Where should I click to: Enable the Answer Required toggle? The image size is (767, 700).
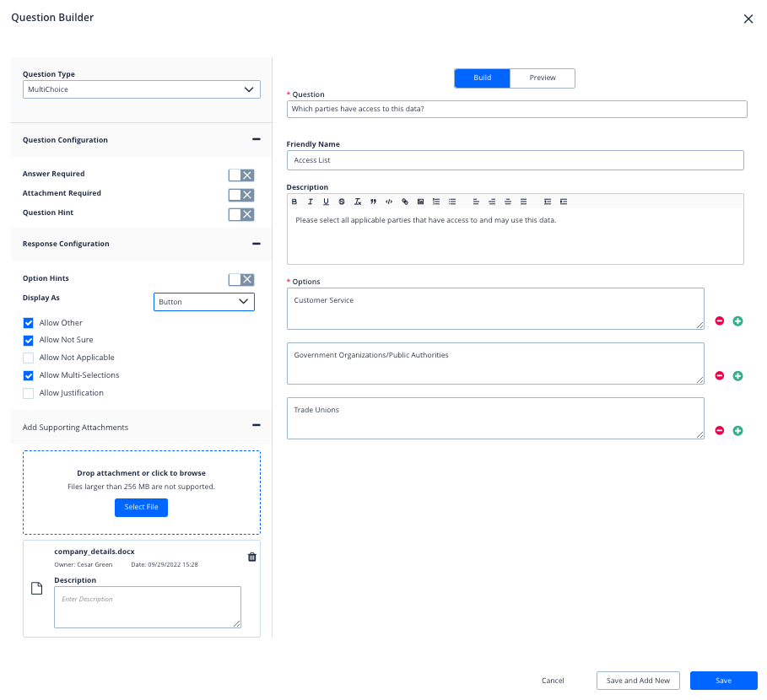(x=240, y=175)
